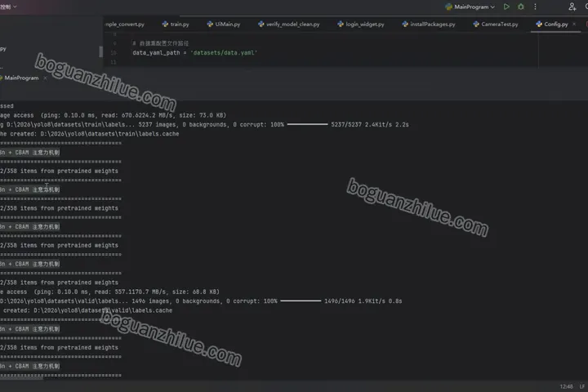Open the login_widget.py tab

tap(361, 24)
